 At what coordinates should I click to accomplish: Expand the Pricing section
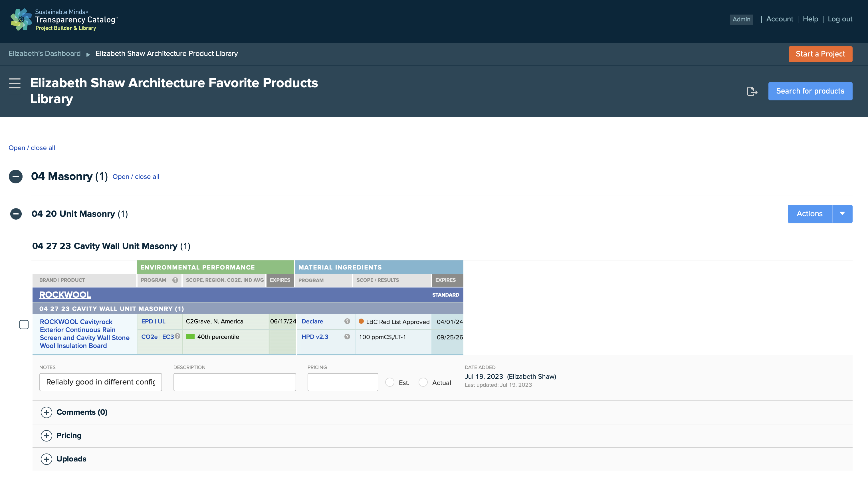47,436
